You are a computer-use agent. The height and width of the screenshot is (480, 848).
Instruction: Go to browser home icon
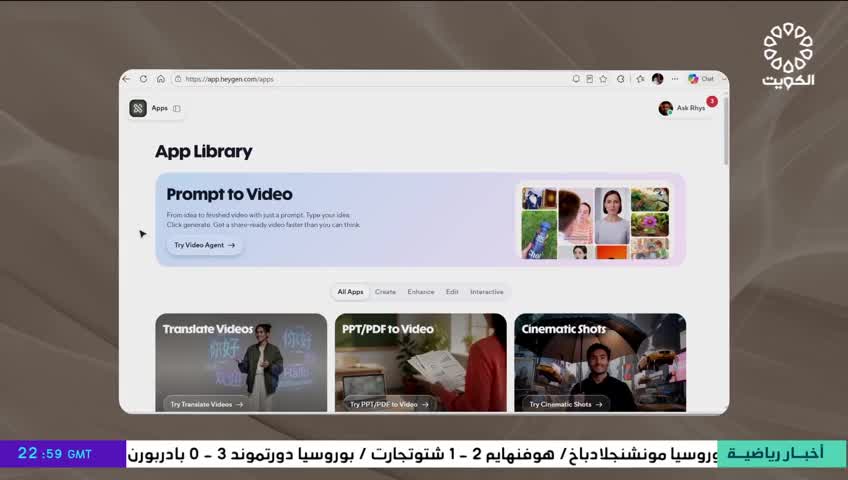[161, 79]
